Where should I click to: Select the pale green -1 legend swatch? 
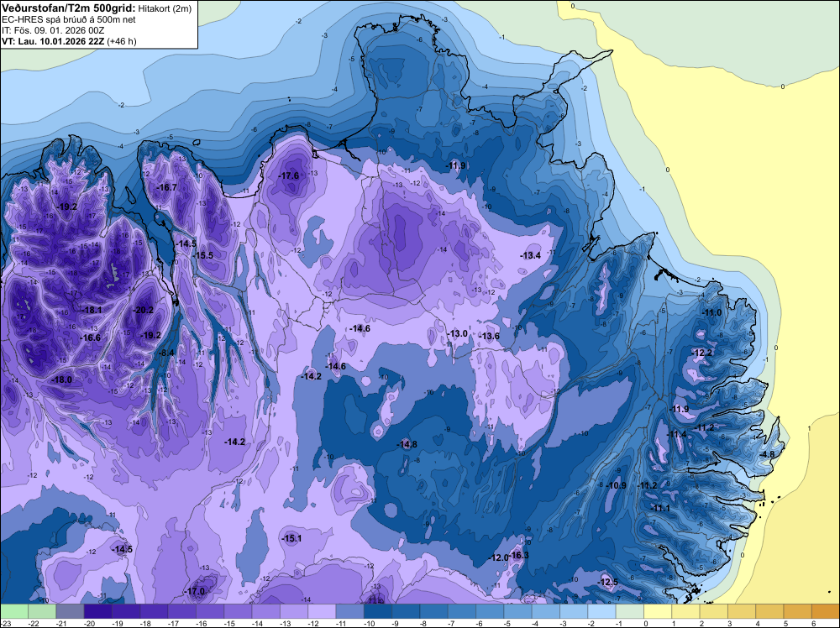coord(629,611)
